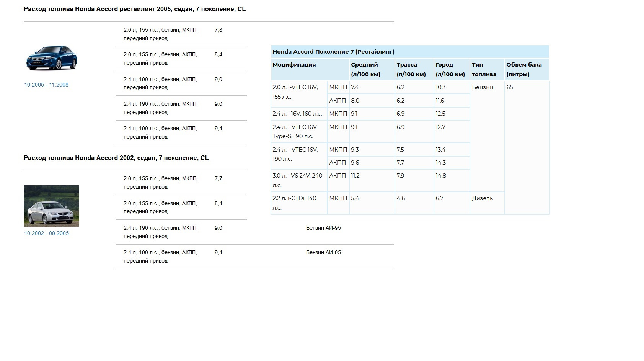
Task: Click the average value 5.4 for diesel
Action: pos(355,198)
